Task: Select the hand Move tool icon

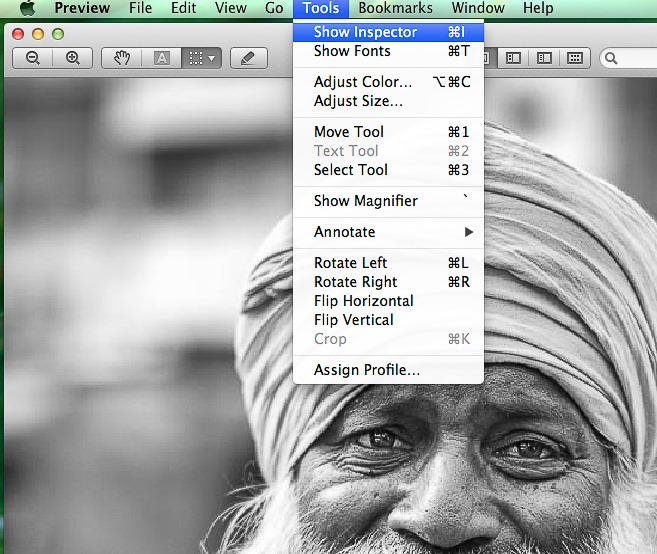Action: [x=122, y=58]
